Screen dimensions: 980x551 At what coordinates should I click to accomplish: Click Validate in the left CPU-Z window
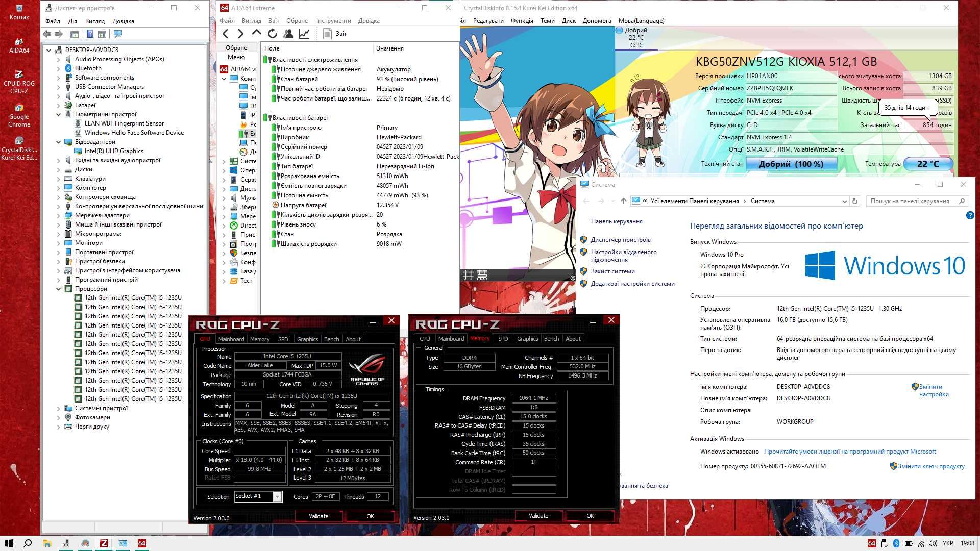[x=318, y=516]
